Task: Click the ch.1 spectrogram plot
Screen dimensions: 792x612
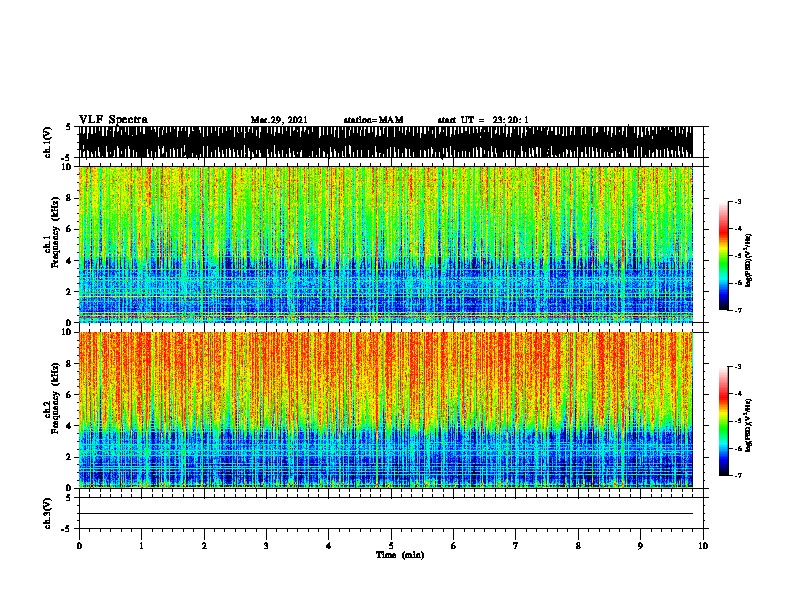Action: click(x=385, y=244)
